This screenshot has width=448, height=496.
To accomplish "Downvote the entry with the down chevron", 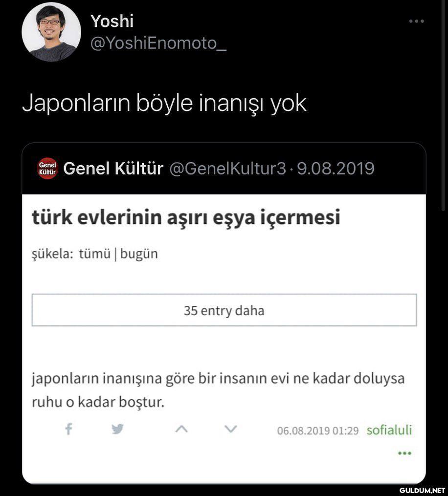I will (x=230, y=430).
